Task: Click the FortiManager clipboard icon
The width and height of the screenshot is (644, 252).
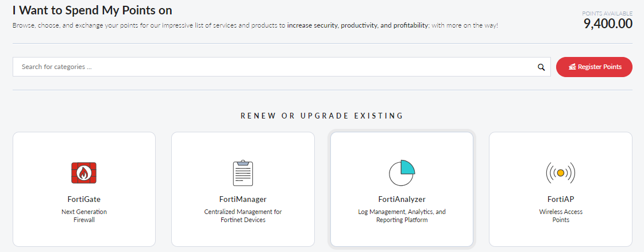Action: click(x=243, y=173)
